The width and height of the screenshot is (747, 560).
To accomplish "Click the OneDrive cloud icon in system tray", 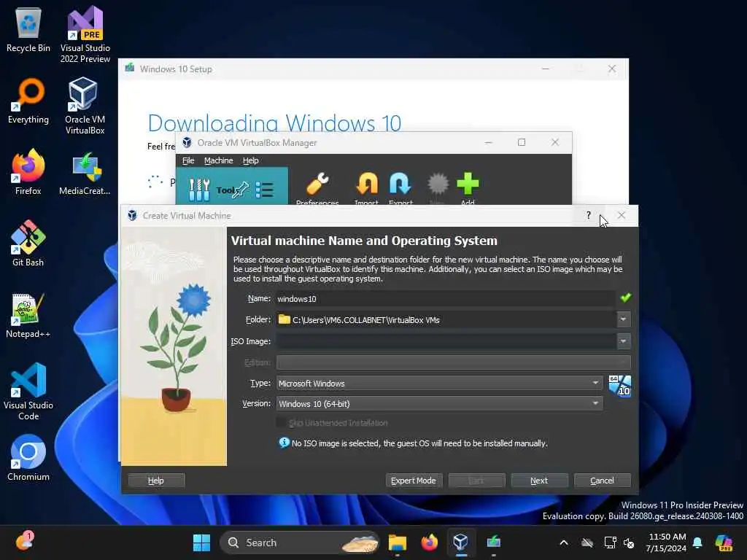I will (x=587, y=542).
